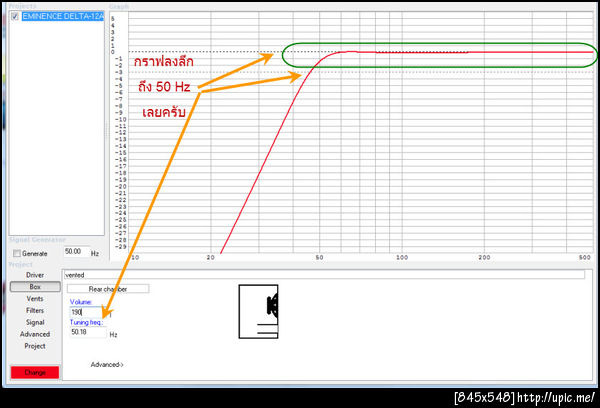The image size is (600, 408).
Task: Open the Project section
Action: (35, 346)
